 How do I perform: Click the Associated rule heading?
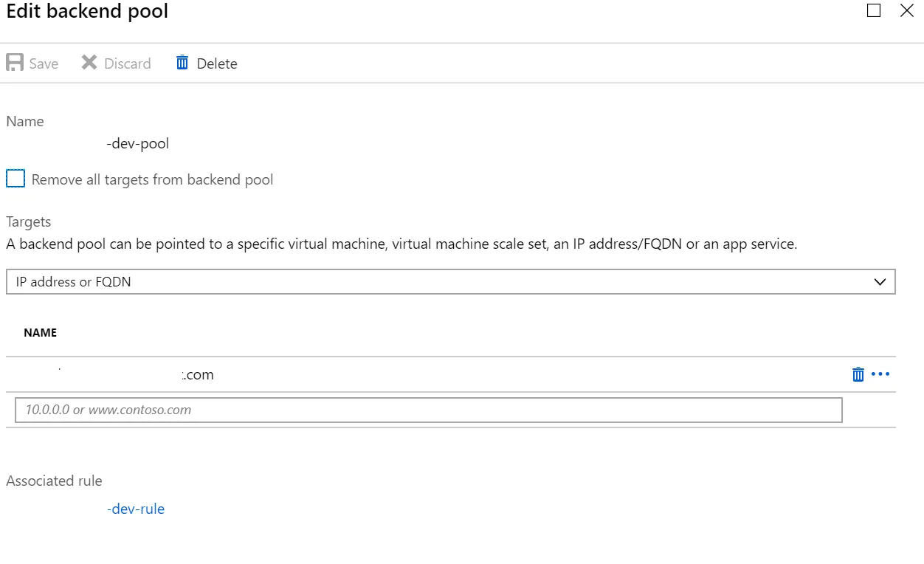tap(54, 481)
